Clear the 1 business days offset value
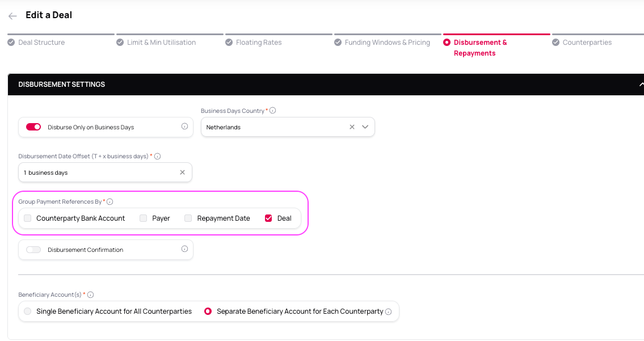Image resolution: width=644 pixels, height=341 pixels. 182,172
